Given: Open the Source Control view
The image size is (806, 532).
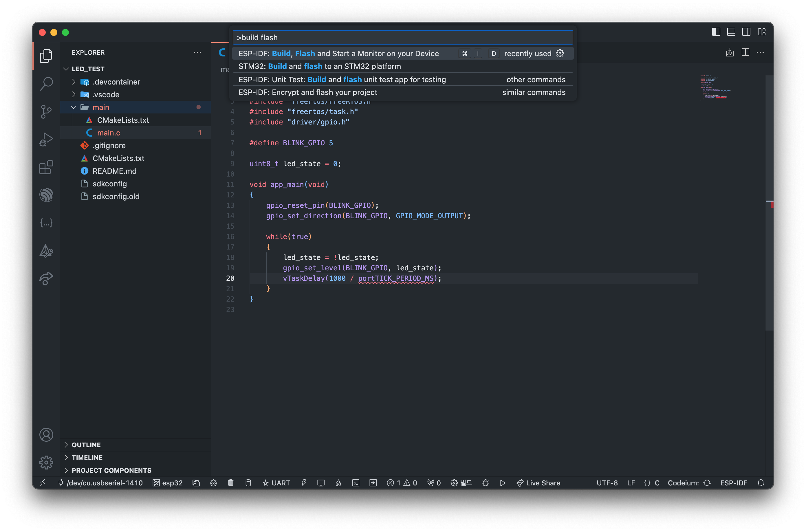Looking at the screenshot, I should pyautogui.click(x=46, y=111).
